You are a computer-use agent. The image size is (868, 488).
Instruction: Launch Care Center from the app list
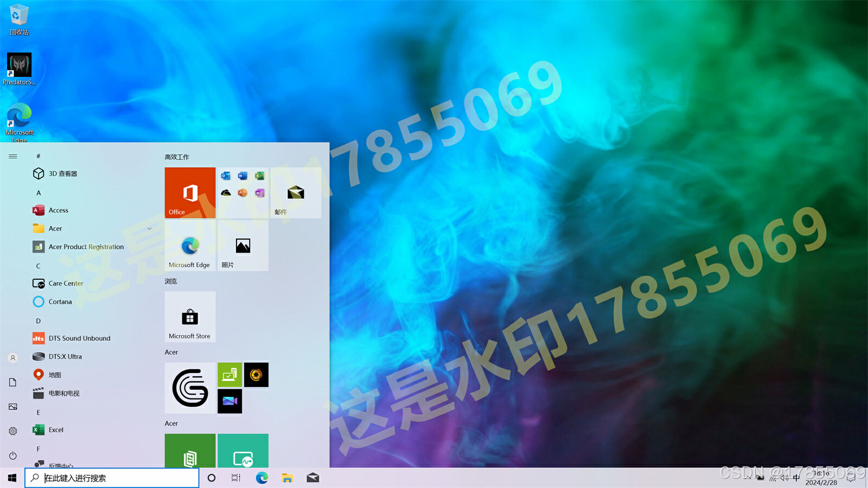(92, 284)
